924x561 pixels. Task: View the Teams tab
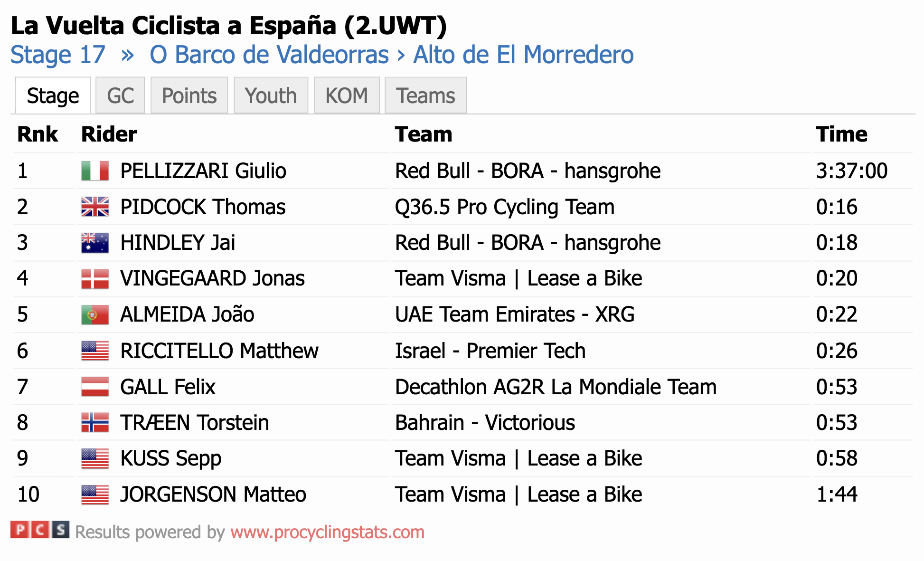point(425,95)
